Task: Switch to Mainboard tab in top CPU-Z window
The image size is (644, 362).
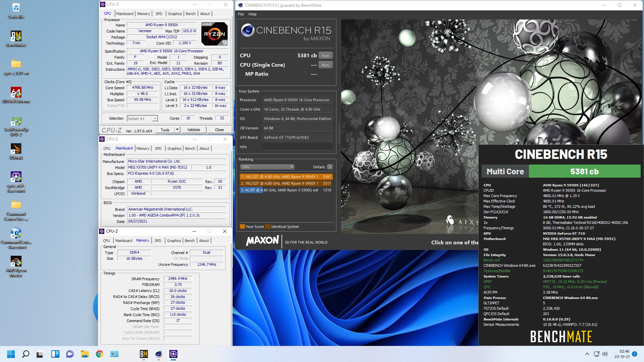Action: tap(125, 14)
